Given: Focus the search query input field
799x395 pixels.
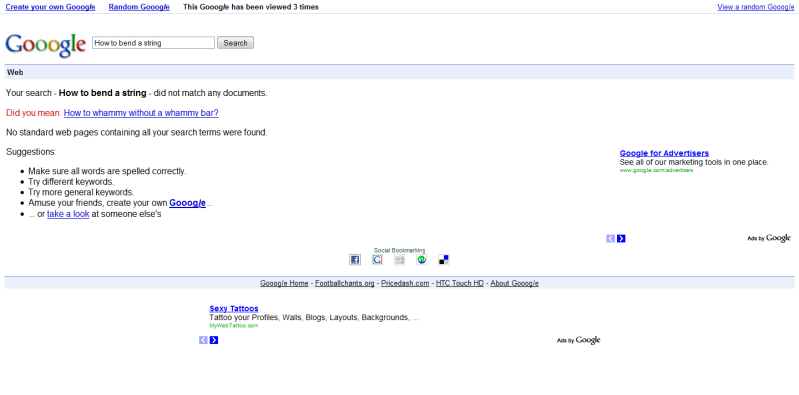Looking at the screenshot, I should click(153, 43).
